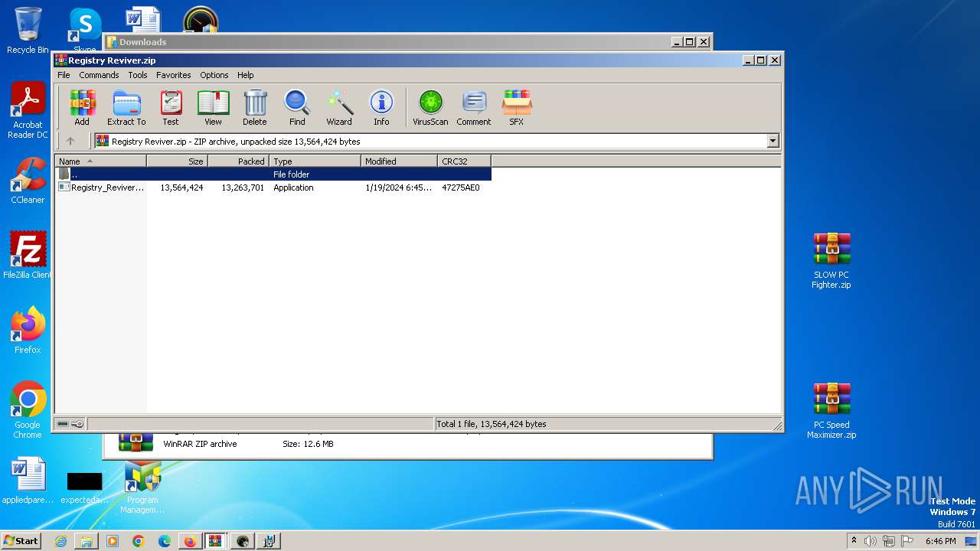Go up one folder level arrow
This screenshot has width=980, height=551.
[70, 141]
